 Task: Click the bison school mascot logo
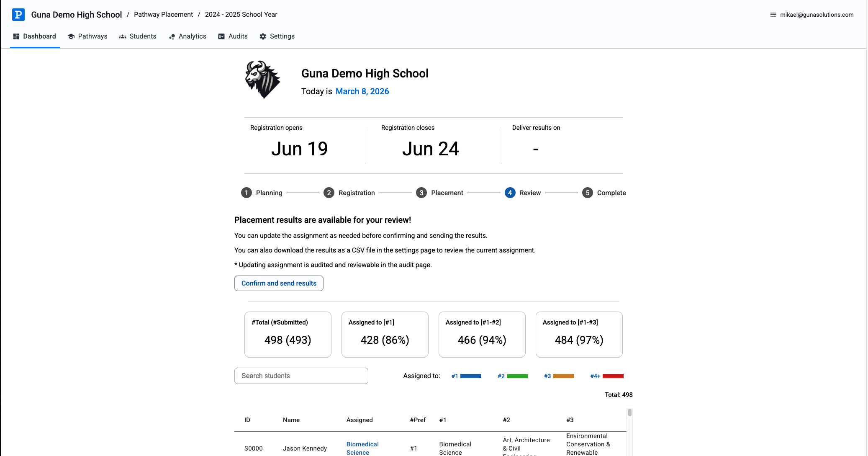[x=262, y=80]
